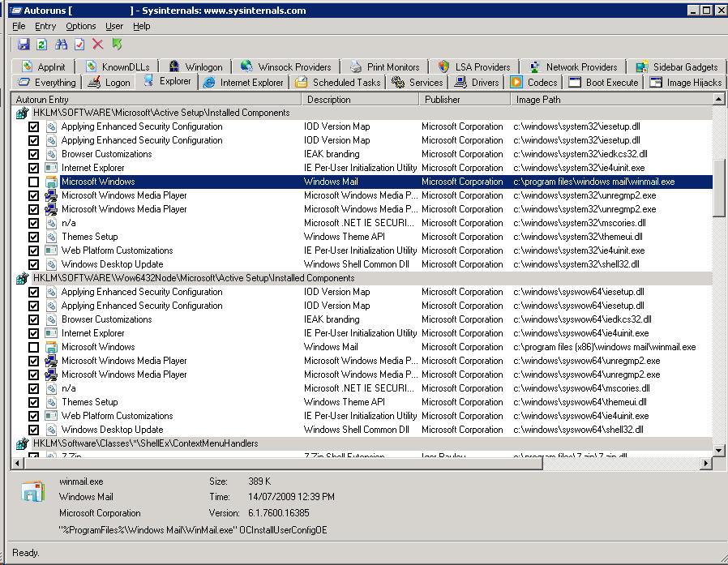This screenshot has width=728, height=565.
Task: Click the Find binoculars toolbar icon
Action: coord(61,44)
